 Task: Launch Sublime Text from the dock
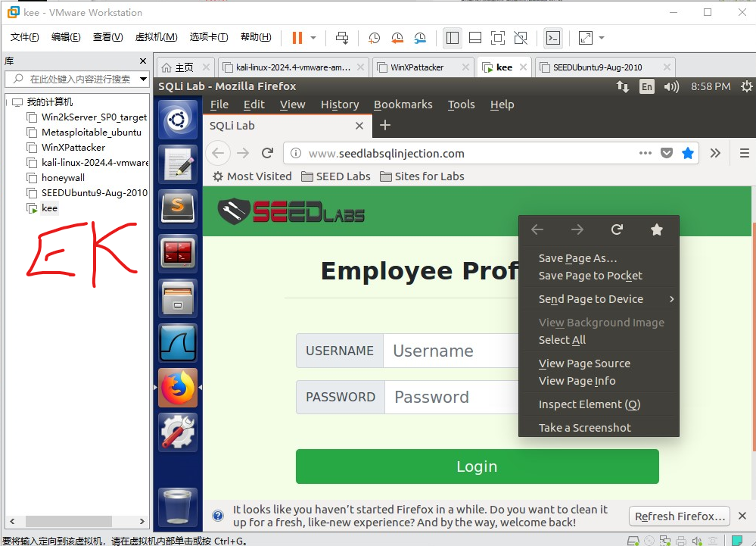pyautogui.click(x=177, y=209)
